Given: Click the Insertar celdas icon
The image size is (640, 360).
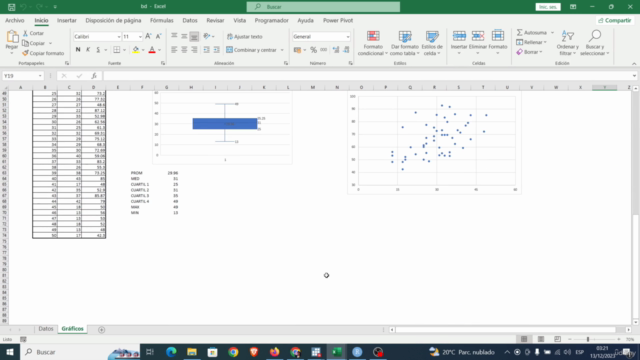Looking at the screenshot, I should pos(459,36).
